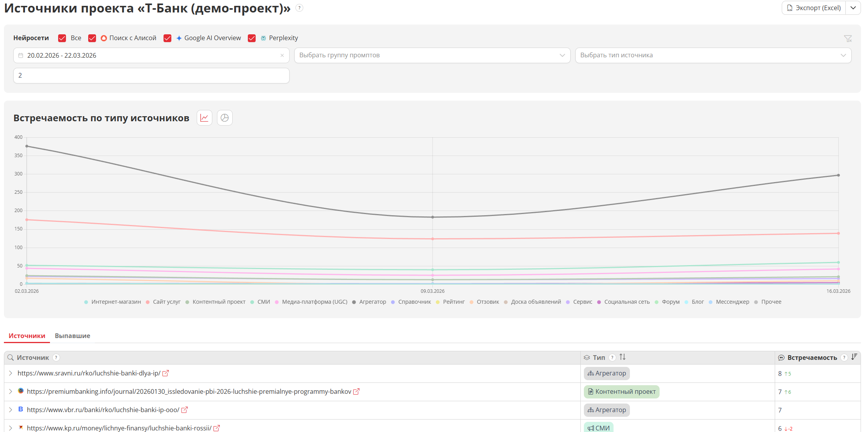Open Выбрать группу промптов dropdown
The height and width of the screenshot is (432, 868).
pos(432,55)
